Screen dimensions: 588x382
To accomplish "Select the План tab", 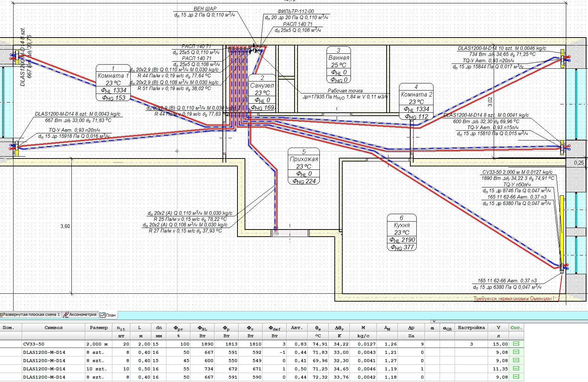I will click(108, 315).
